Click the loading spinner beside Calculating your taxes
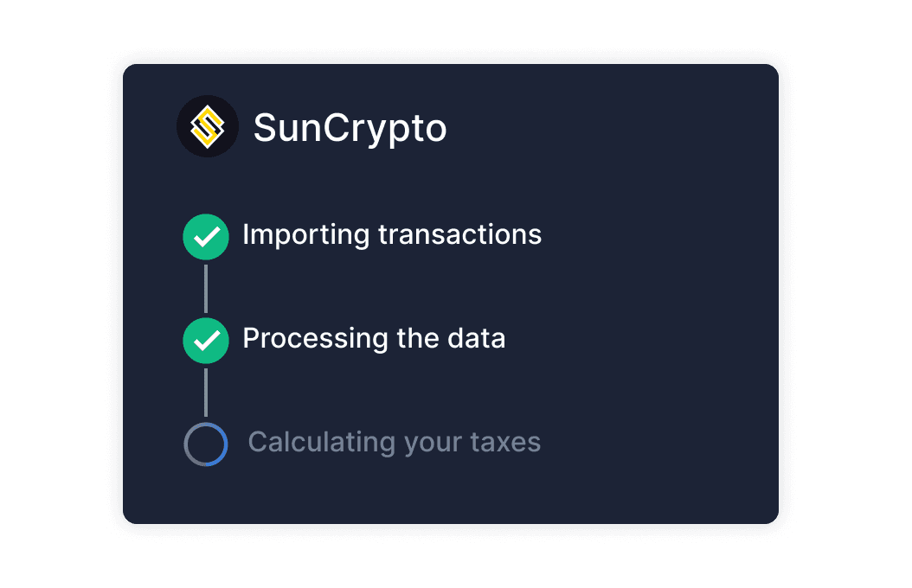This screenshot has height=588, width=912. pos(206,444)
